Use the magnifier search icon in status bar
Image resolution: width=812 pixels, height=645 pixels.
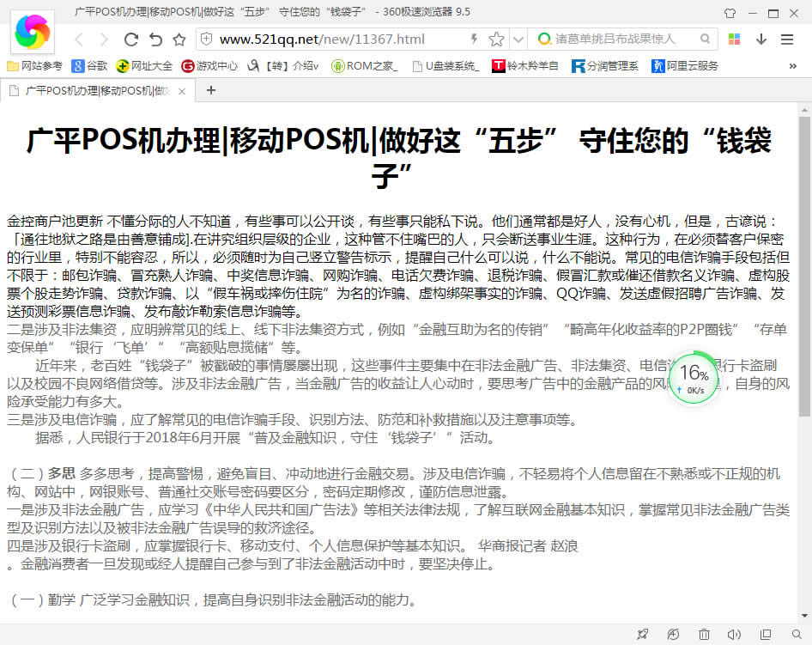(x=796, y=634)
